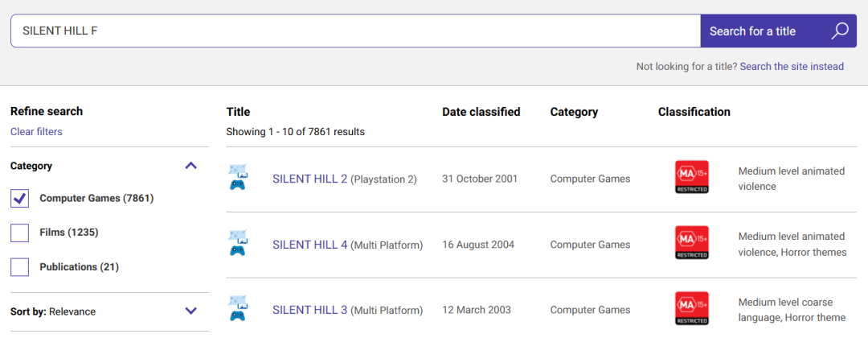This screenshot has width=868, height=338.
Task: Click MA15+ rating badge for Silent Hill 2
Action: click(x=691, y=178)
